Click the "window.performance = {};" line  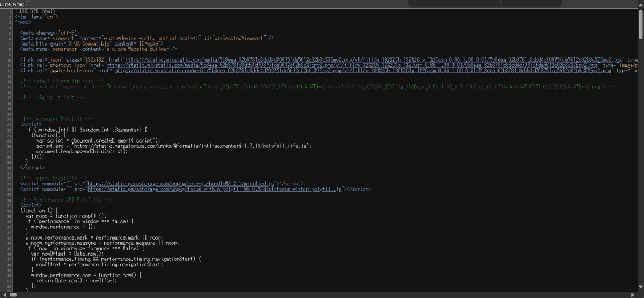pos(63,226)
